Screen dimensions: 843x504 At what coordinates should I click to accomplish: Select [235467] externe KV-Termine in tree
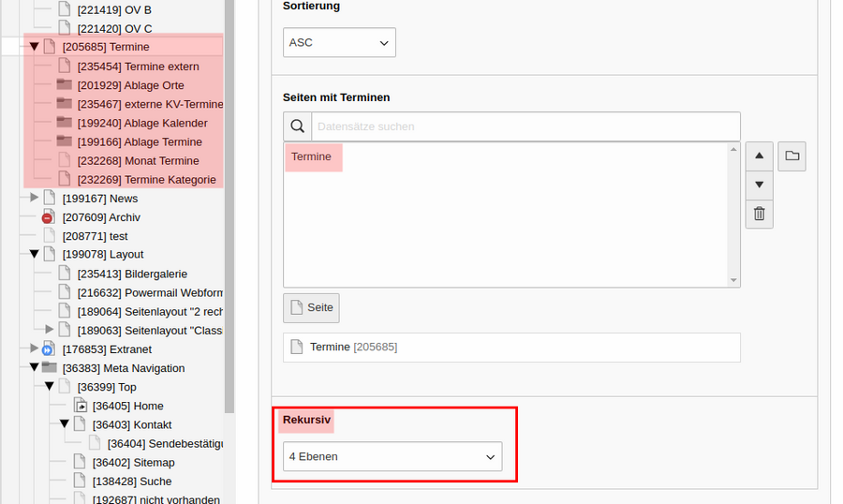click(150, 104)
